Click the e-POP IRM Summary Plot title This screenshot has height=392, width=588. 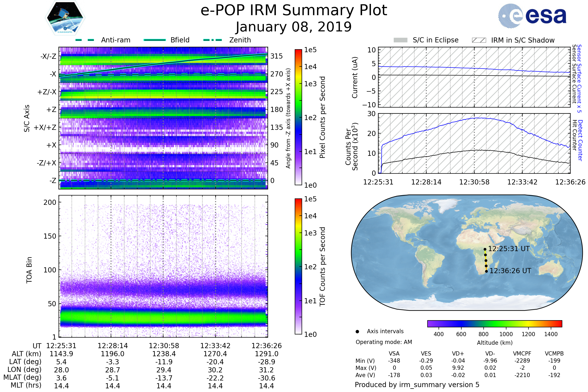(294, 11)
